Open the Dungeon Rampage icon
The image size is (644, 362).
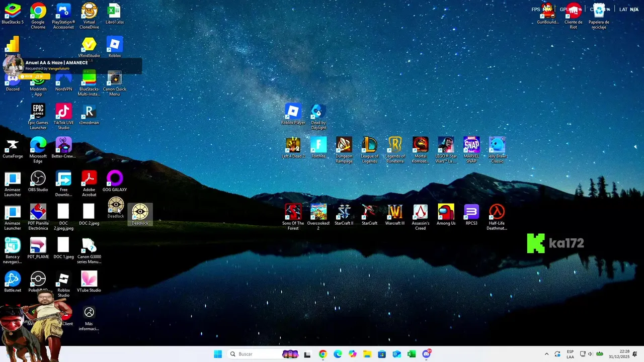coord(344,150)
